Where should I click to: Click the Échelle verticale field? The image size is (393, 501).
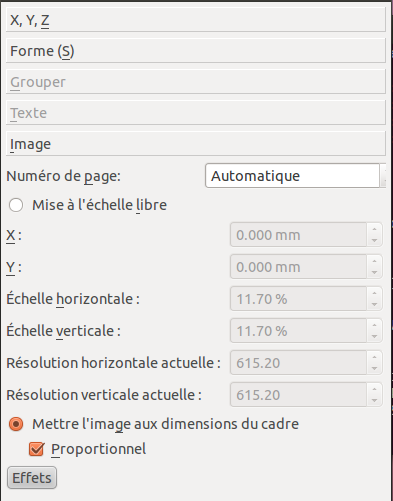[x=298, y=331]
